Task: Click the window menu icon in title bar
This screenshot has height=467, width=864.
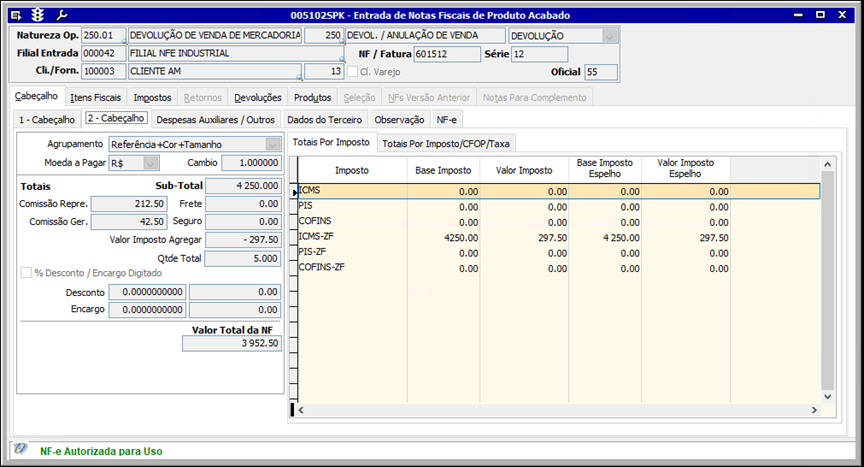Action: tap(15, 15)
